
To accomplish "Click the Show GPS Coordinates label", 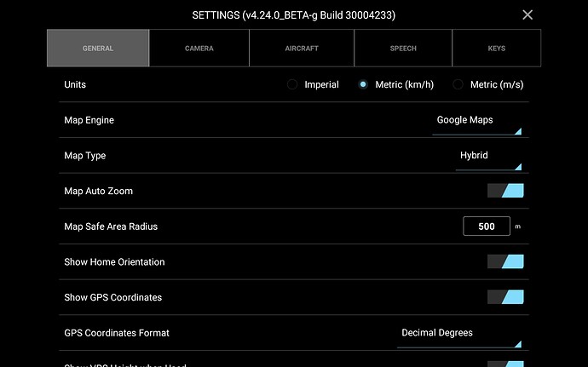I will click(112, 297).
